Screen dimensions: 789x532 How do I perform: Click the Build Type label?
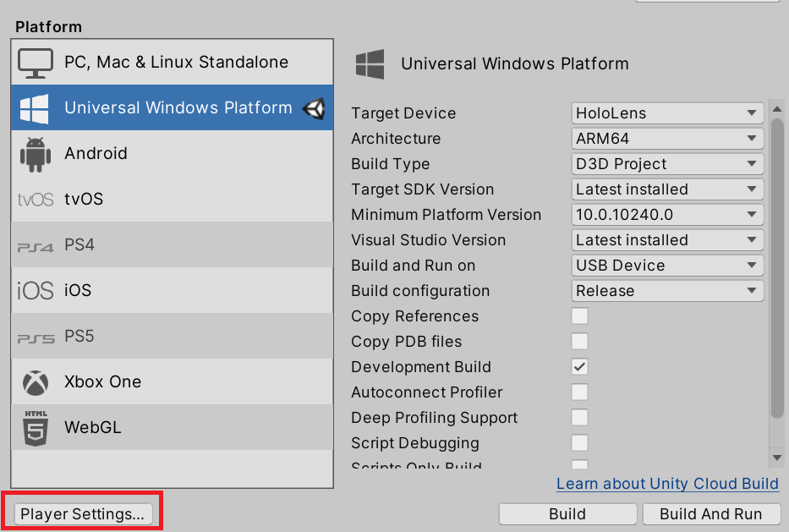tap(391, 164)
